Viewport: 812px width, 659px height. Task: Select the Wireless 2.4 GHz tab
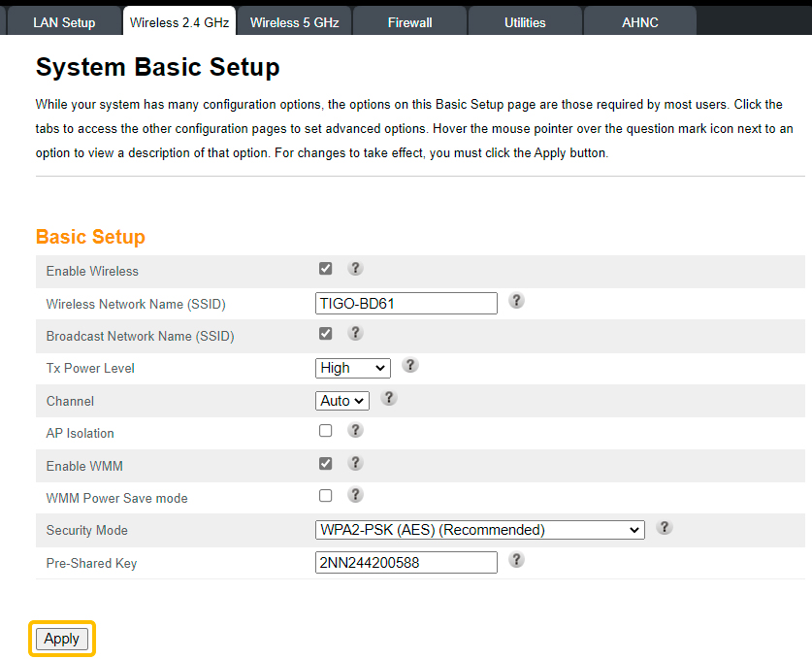pos(179,22)
